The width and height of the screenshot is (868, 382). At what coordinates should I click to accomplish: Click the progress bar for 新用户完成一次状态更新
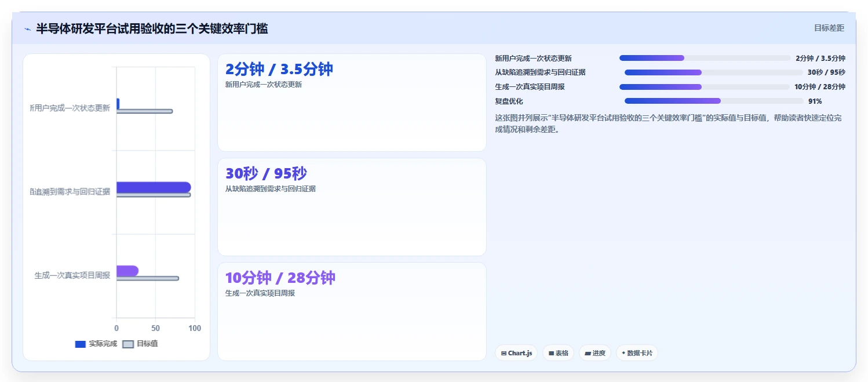705,58
